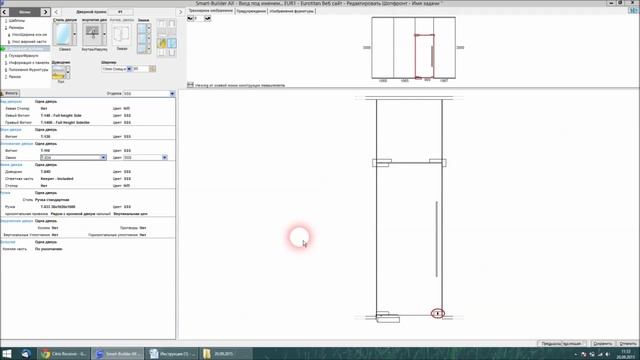Screen dimensions: 640x360
Task: Open the third Замки list dropdown arrow
Action: [x=149, y=48]
